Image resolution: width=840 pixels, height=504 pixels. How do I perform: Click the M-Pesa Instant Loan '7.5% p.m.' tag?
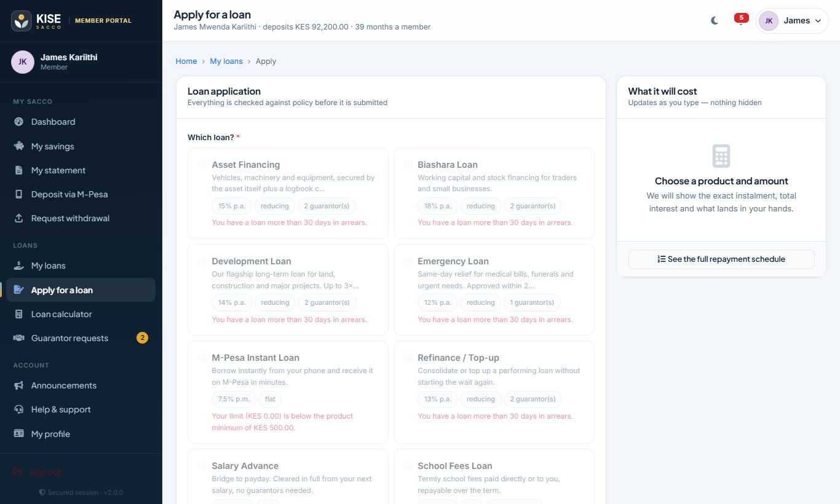click(234, 399)
